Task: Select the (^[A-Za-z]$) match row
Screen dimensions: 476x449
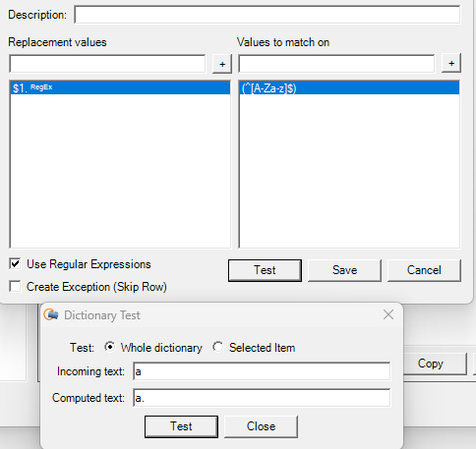Action: [x=349, y=87]
